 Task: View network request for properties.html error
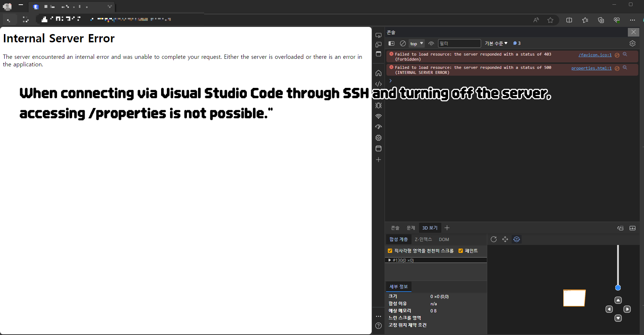pyautogui.click(x=617, y=69)
